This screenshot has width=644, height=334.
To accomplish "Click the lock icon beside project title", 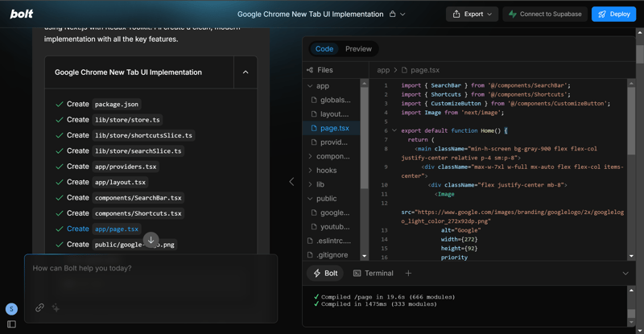I will coord(393,14).
